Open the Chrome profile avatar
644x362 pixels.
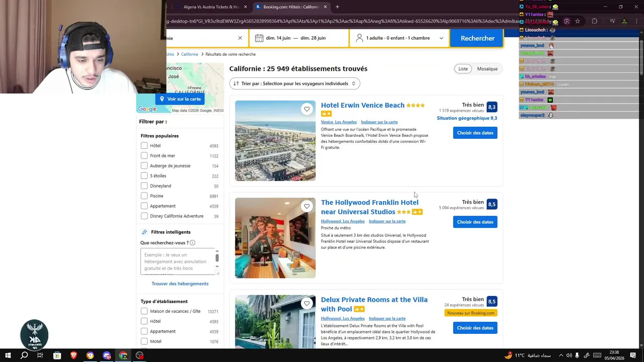(x=624, y=21)
